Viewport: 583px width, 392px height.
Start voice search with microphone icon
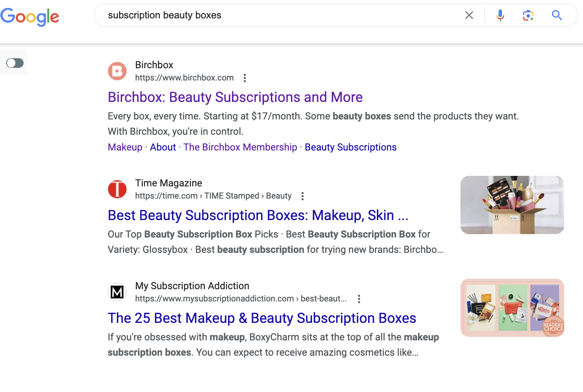click(x=500, y=15)
